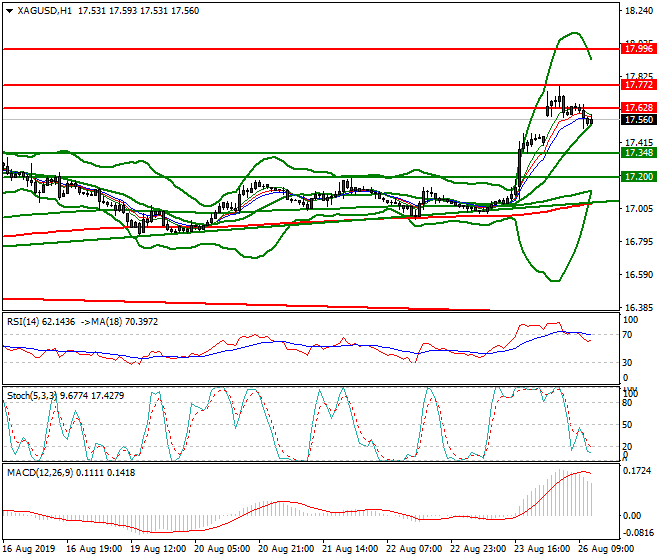Open chart menu triangle beside XAGUSD,H1
This screenshot has width=660, height=560.
[10, 11]
